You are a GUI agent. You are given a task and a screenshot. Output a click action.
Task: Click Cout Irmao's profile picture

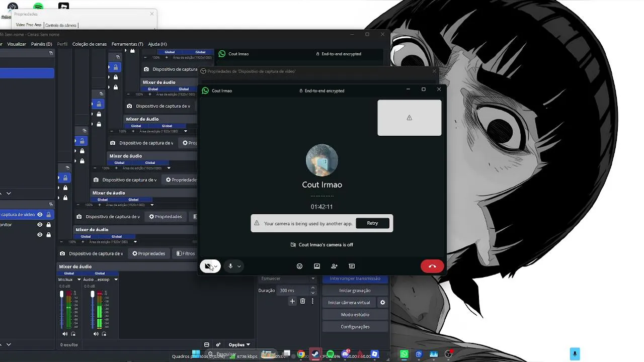coord(322,160)
